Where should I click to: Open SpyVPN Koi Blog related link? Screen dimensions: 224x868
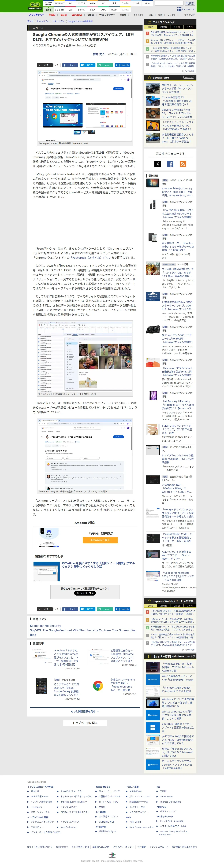point(83,632)
